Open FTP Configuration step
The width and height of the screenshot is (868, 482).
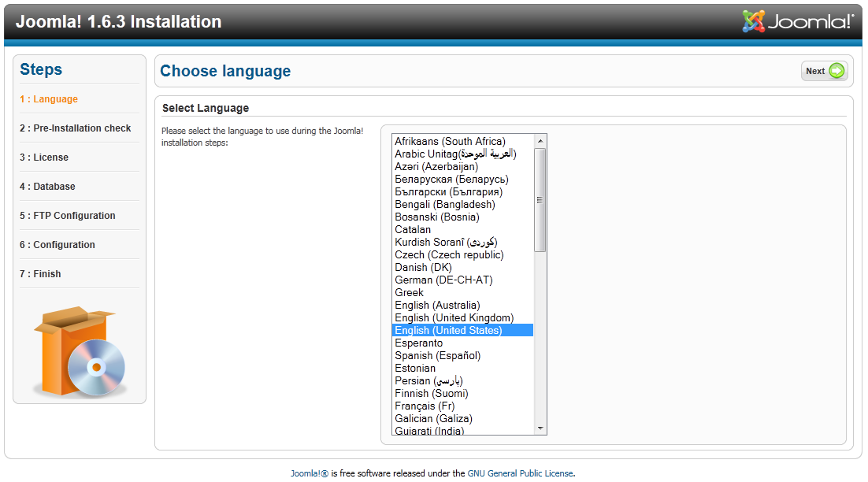click(68, 216)
